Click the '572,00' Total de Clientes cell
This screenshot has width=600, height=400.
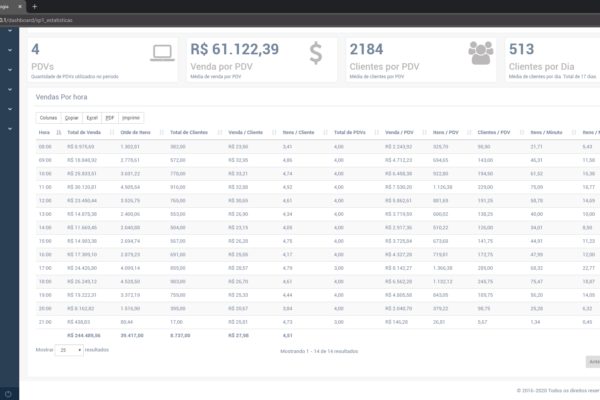(178, 160)
